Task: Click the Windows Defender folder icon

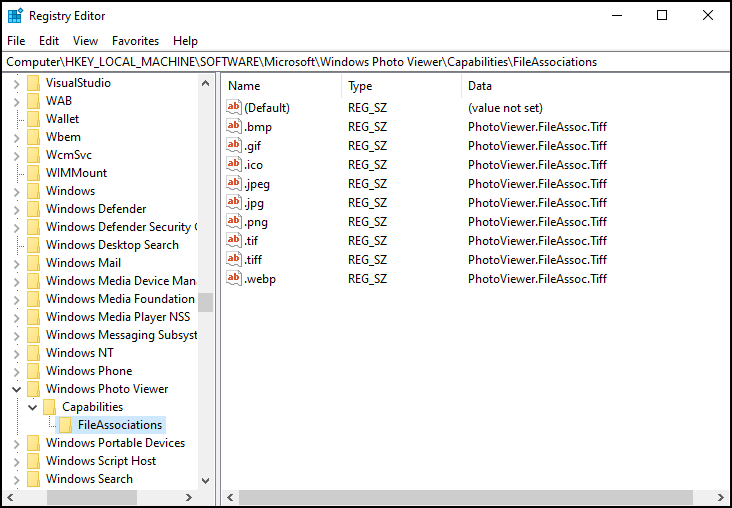Action: click(x=34, y=209)
